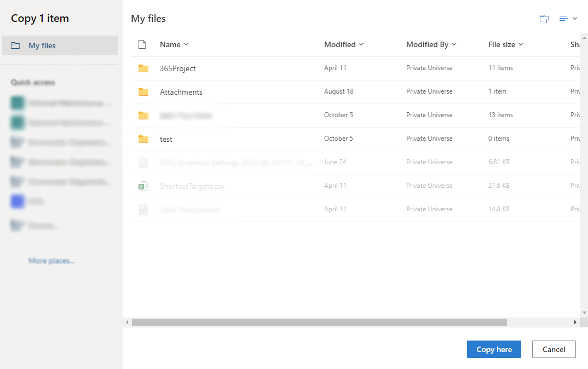Image resolution: width=588 pixels, height=369 pixels.
Task: Cancel the copy operation
Action: click(x=554, y=349)
